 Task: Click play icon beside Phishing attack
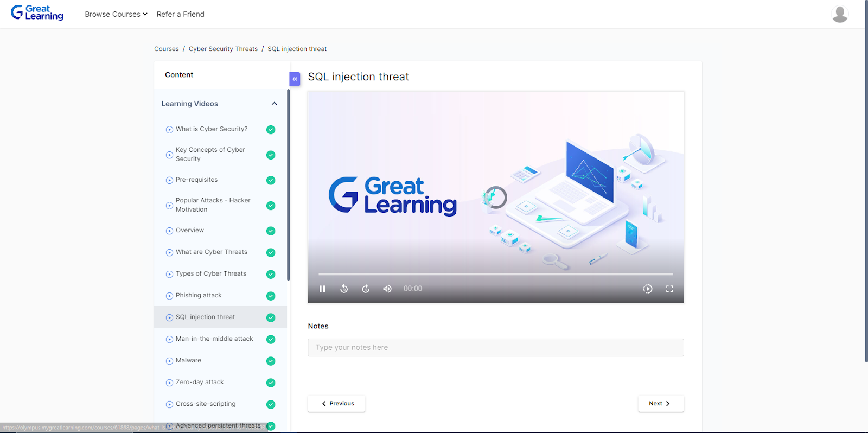point(169,296)
